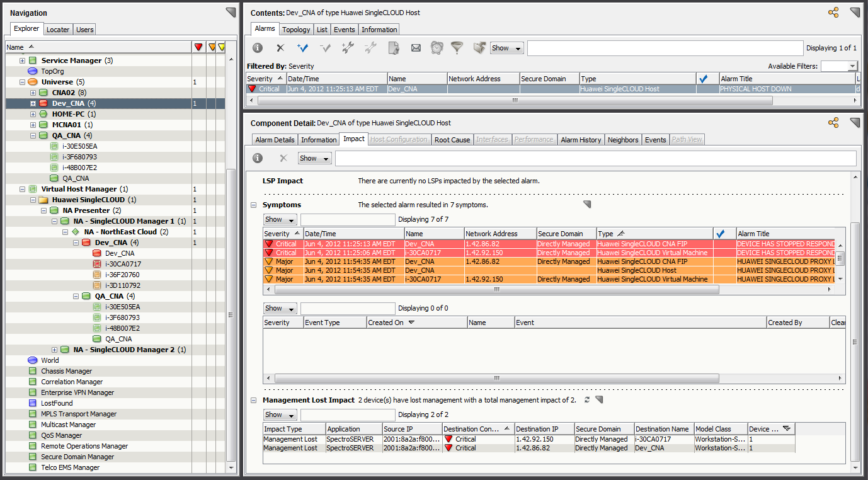Click the green diamond NA - NorthEast Cloud icon

[x=76, y=232]
